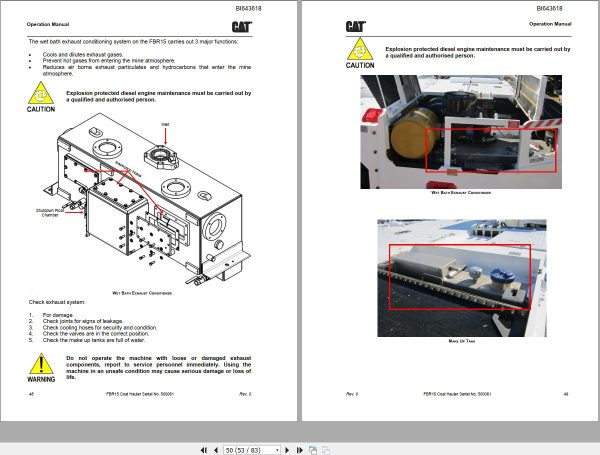Click the yellow WARNING exclamation triangle
600x455 pixels.
click(x=41, y=364)
